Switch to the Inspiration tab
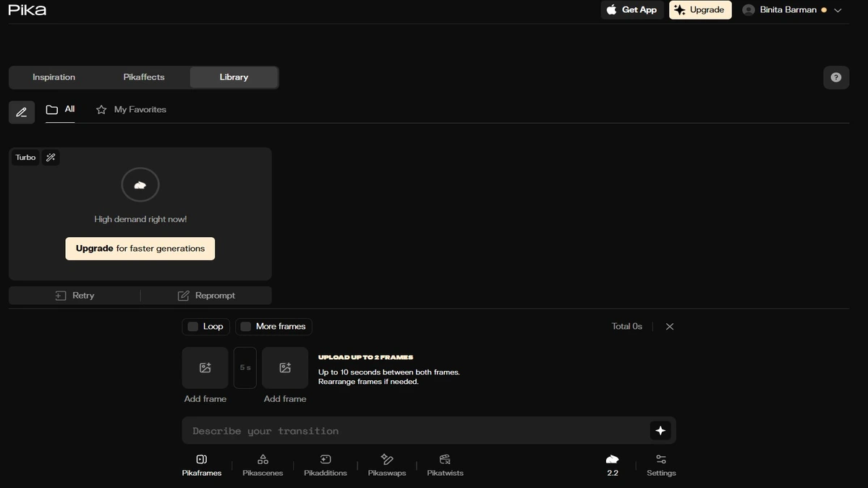 click(x=54, y=77)
